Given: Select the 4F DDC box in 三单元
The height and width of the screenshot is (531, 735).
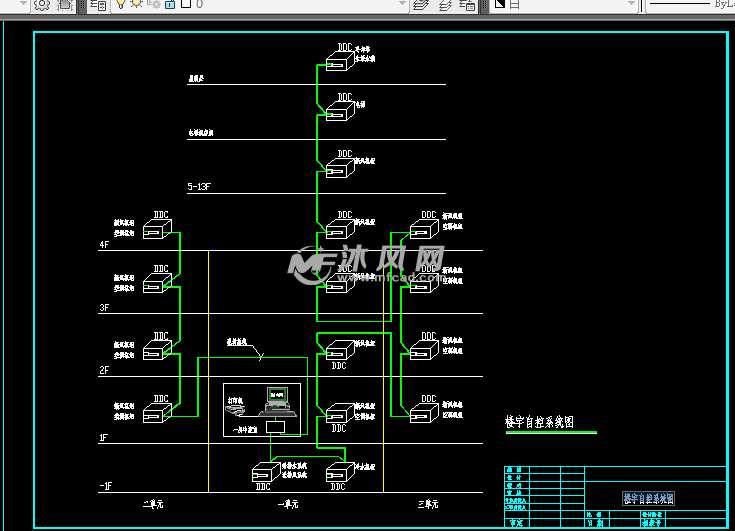Looking at the screenshot, I should coord(424,230).
